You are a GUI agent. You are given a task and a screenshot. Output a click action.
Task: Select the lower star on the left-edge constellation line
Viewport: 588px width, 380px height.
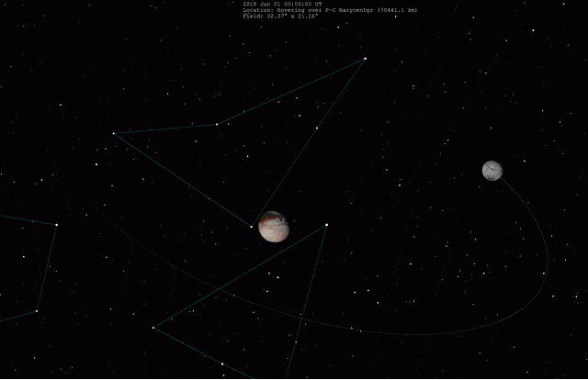point(36,312)
